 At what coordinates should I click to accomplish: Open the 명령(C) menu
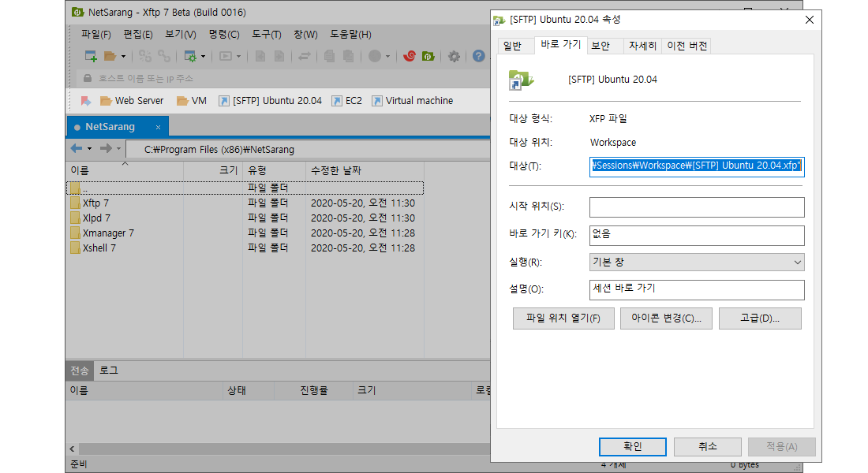pos(224,35)
